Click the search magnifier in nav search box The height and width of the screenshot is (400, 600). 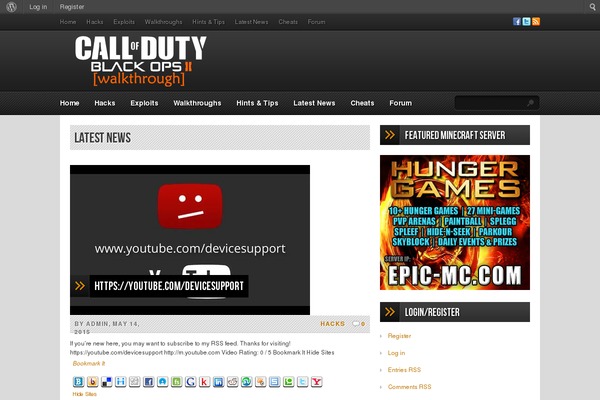pos(530,103)
